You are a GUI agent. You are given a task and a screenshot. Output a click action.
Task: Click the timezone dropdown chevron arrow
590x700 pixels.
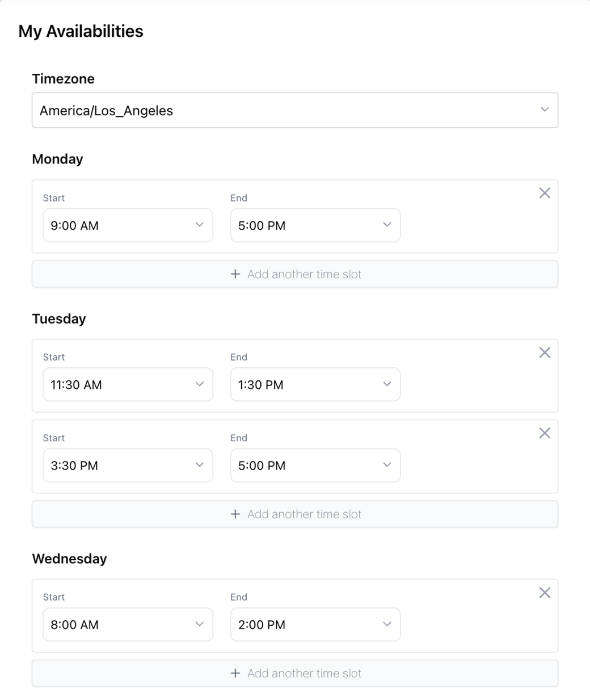point(545,110)
